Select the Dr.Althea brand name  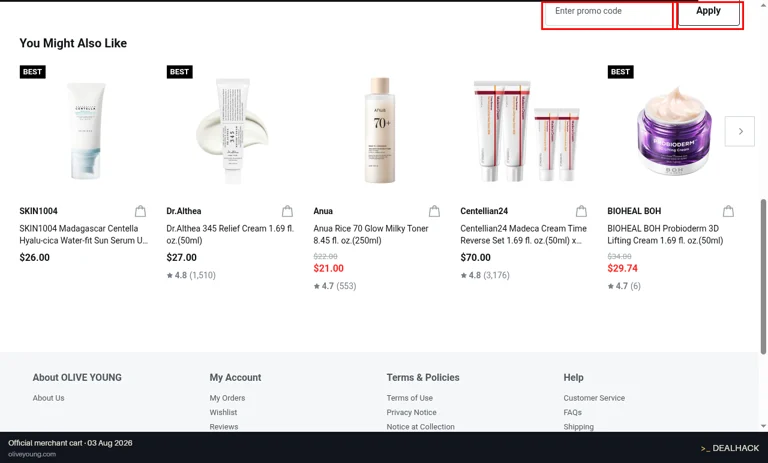click(184, 211)
